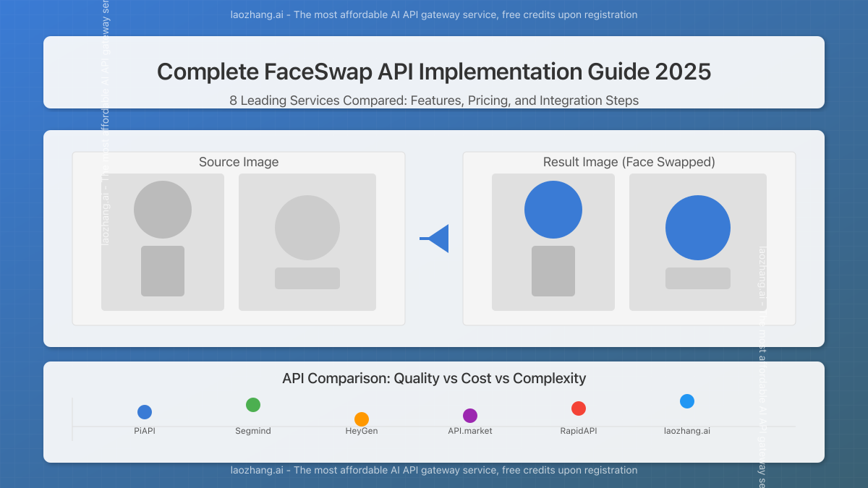
Task: Open the gray head-and-shoulders portrait in Source Image
Action: point(307,242)
